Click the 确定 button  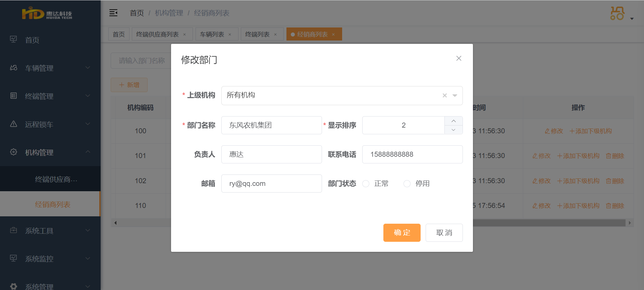pos(402,233)
